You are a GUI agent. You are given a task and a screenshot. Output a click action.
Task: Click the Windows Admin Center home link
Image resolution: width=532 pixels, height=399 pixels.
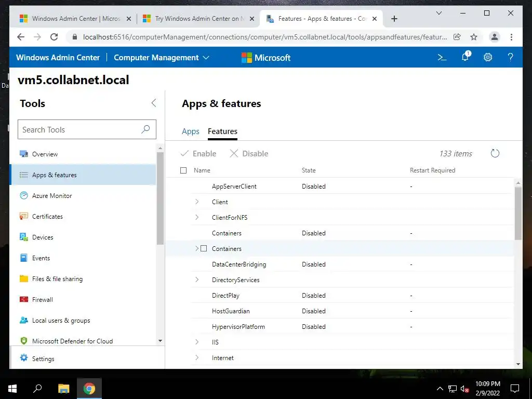[58, 58]
